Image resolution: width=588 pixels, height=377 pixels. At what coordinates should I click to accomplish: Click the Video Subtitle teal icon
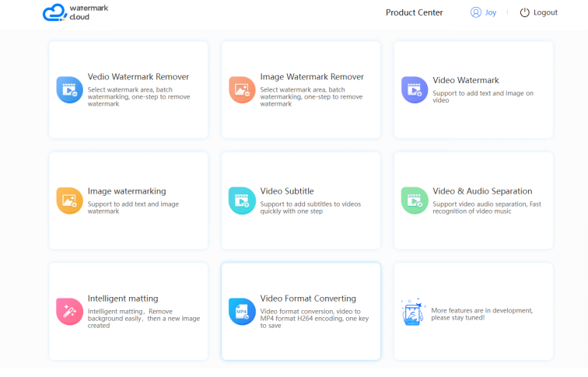tap(242, 201)
